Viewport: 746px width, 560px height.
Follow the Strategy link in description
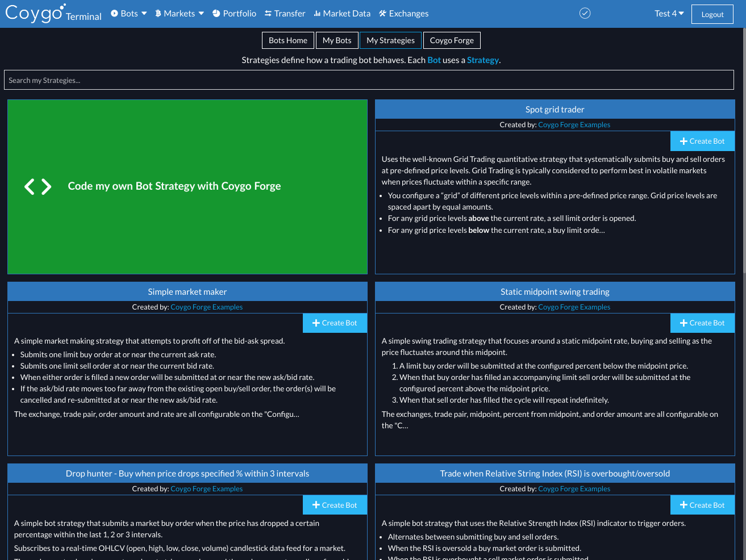pyautogui.click(x=483, y=60)
